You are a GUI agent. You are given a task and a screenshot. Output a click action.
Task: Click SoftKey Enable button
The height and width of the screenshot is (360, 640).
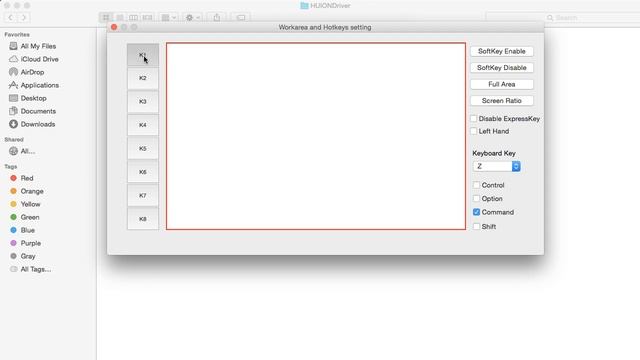click(502, 51)
